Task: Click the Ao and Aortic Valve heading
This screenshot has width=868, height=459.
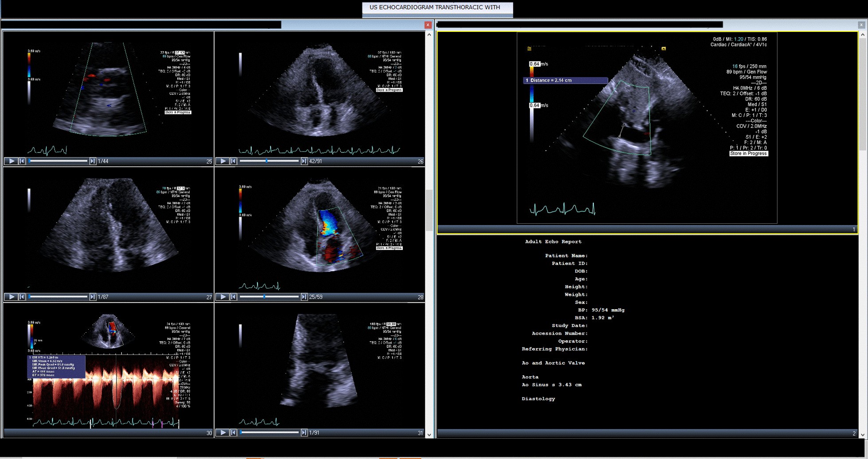Action: (553, 363)
